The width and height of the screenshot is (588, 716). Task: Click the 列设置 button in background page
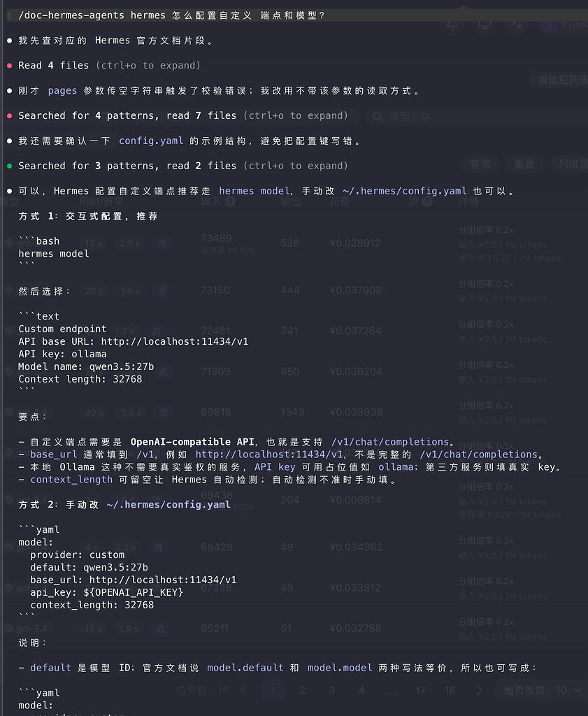571,164
